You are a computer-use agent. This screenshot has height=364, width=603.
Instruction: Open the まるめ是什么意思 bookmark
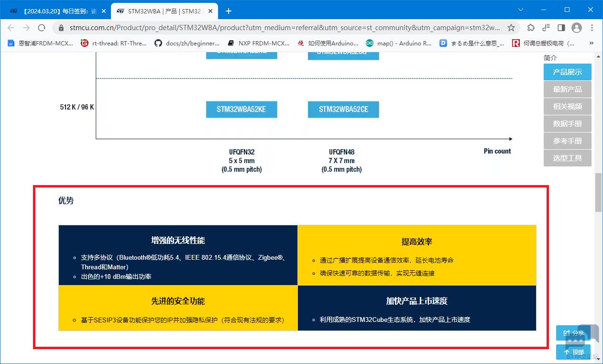(472, 43)
